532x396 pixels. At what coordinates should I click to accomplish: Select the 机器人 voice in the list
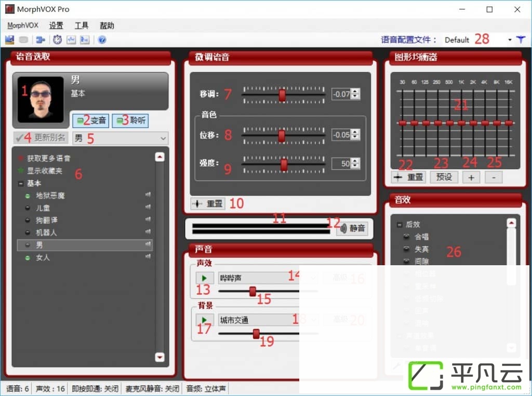click(85, 233)
